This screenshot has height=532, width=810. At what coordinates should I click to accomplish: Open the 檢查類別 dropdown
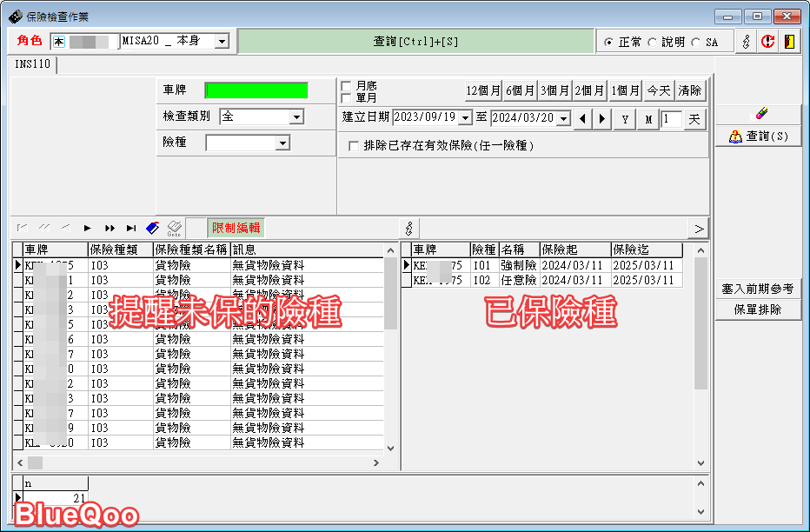[296, 116]
